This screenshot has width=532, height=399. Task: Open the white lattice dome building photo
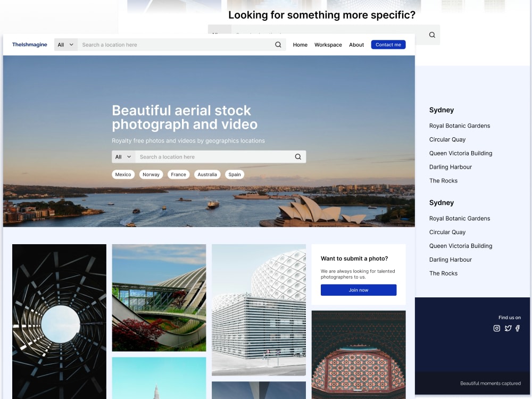(259, 310)
